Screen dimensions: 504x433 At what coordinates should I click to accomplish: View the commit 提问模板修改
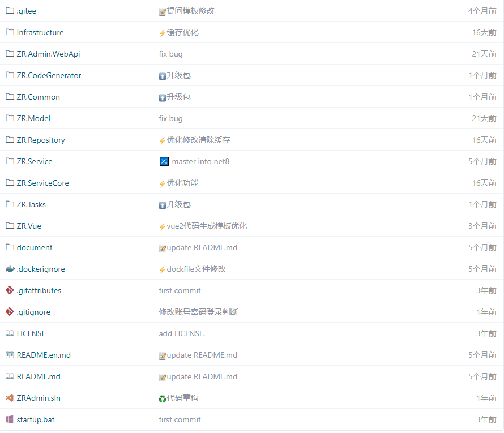coord(190,11)
